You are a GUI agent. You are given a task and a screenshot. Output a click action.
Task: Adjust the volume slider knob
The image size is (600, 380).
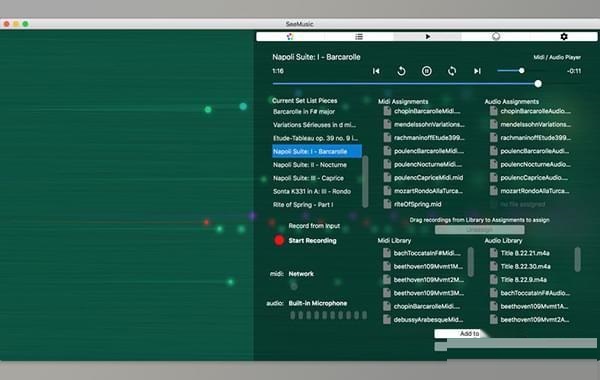click(521, 71)
